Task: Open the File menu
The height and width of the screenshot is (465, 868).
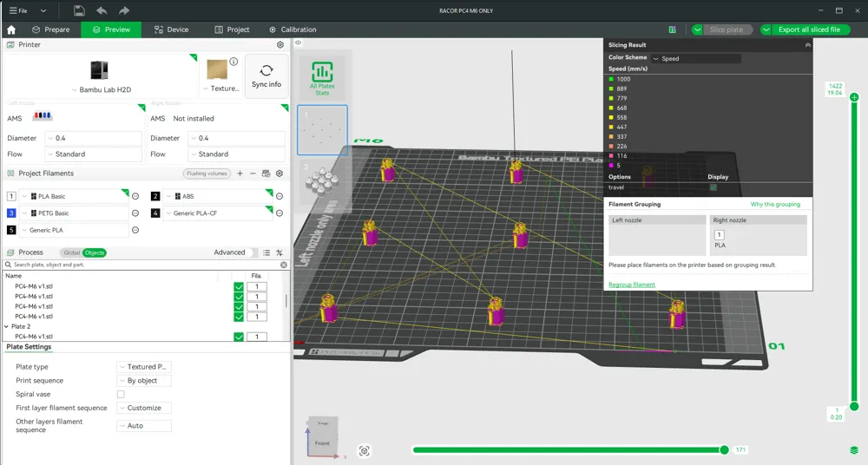Action: tap(18, 10)
